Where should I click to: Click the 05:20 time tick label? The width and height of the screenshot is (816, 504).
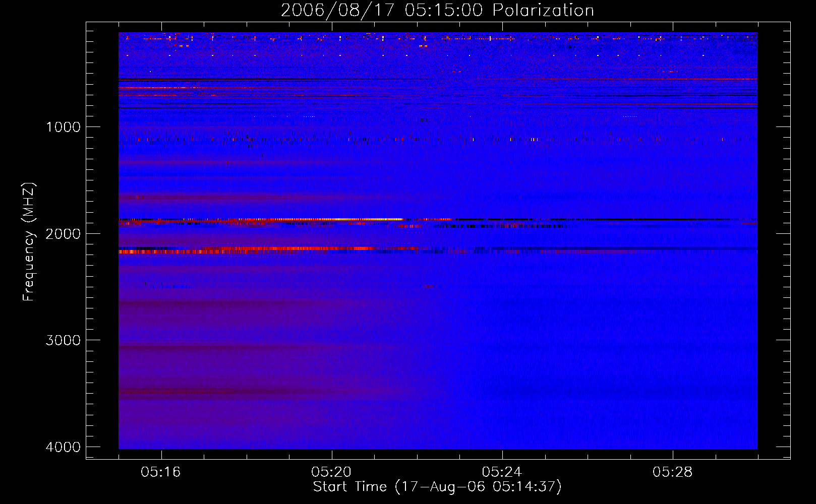tap(331, 472)
